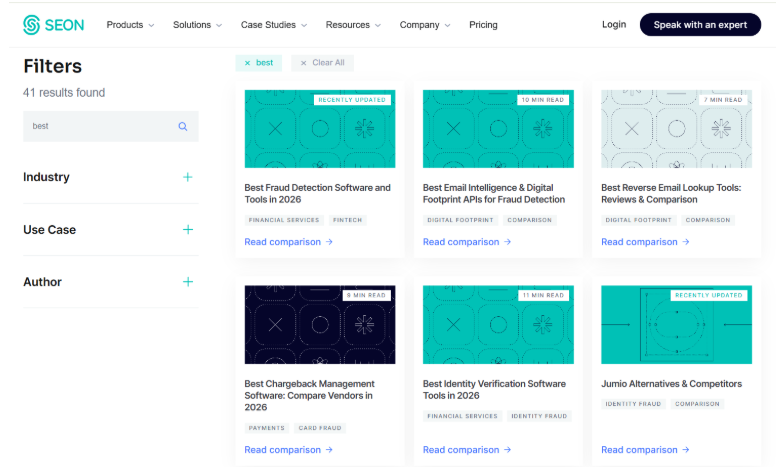This screenshot has width=776, height=467.
Task: Click the 7 MIN READ badge
Action: pos(723,100)
